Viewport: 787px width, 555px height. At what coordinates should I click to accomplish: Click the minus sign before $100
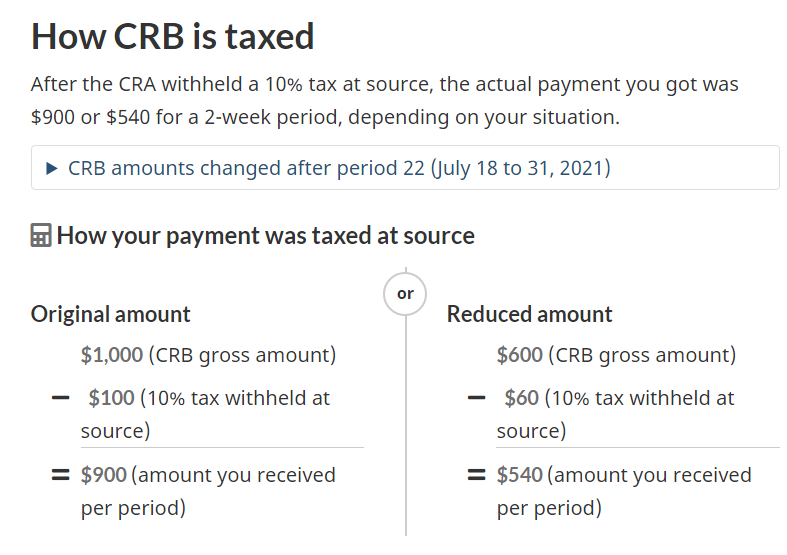coord(61,398)
